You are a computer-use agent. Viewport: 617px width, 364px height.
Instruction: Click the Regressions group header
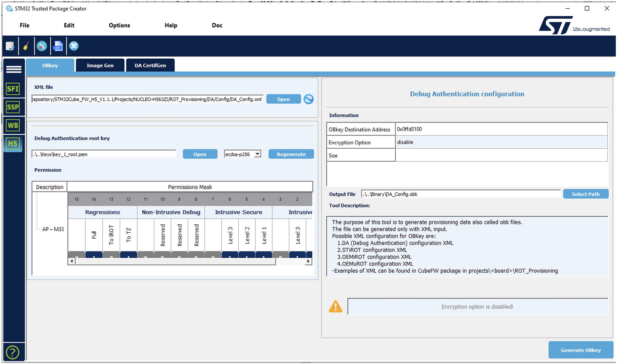pyautogui.click(x=102, y=212)
